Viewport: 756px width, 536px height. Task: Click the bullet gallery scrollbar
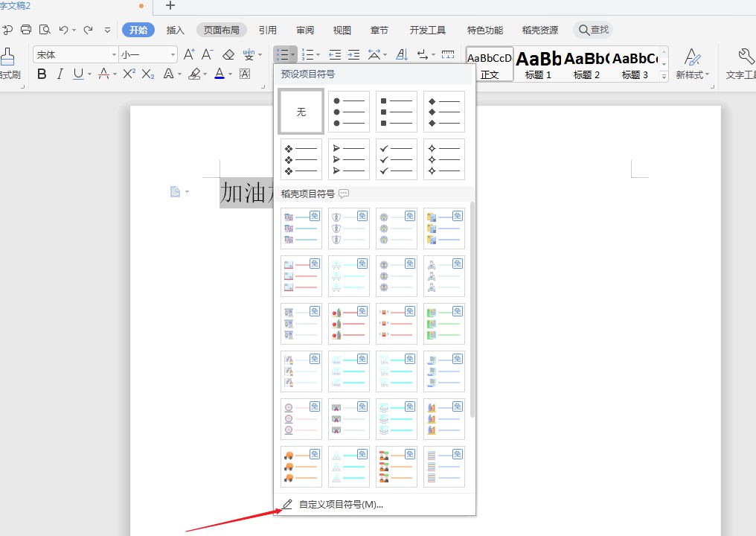(472, 309)
